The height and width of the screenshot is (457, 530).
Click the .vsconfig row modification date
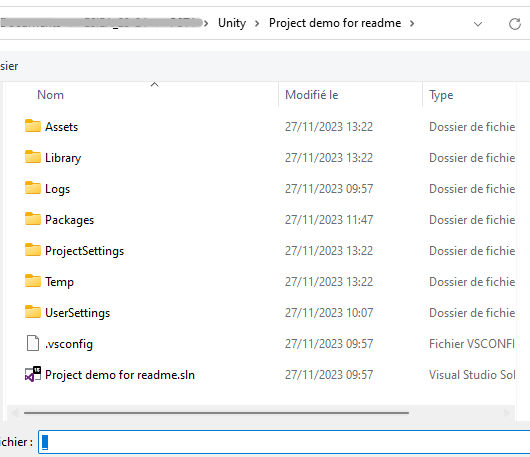pos(329,344)
